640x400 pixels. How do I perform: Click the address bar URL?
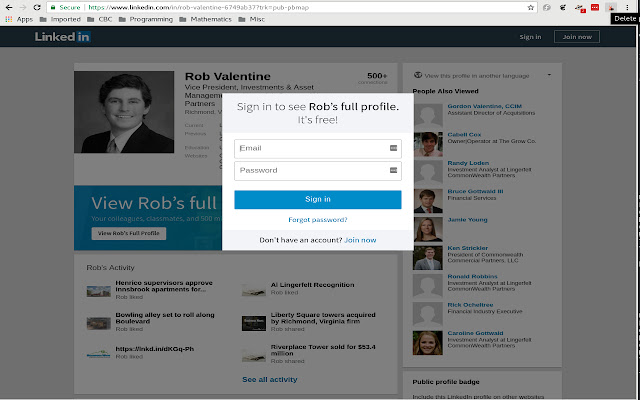[x=198, y=7]
